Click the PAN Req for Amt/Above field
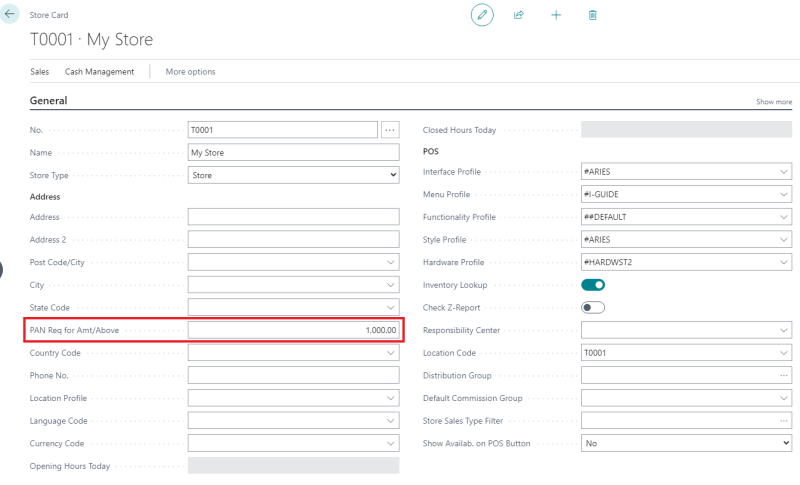Image resolution: width=800 pixels, height=485 pixels. (293, 330)
